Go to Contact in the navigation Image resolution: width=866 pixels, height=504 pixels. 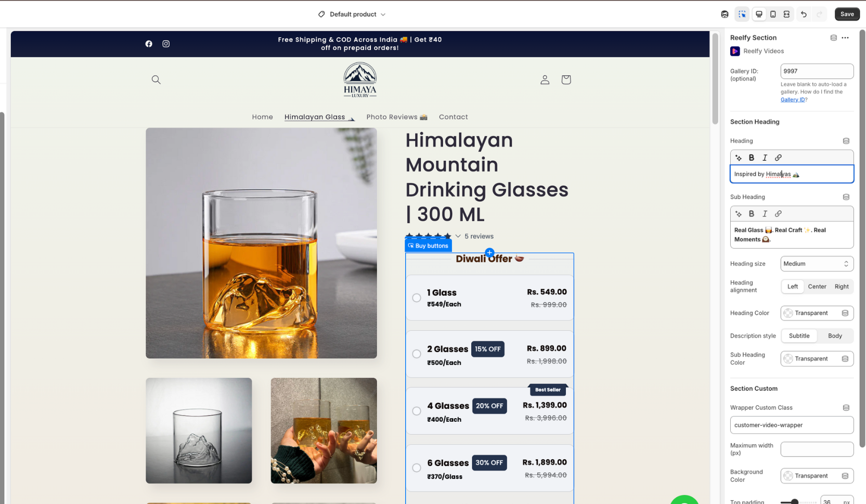[453, 117]
